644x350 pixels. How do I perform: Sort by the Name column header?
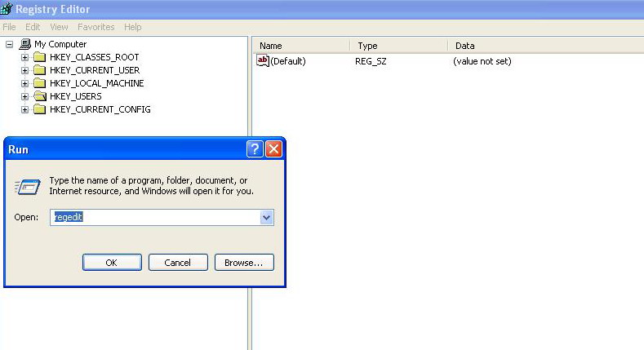tap(300, 46)
